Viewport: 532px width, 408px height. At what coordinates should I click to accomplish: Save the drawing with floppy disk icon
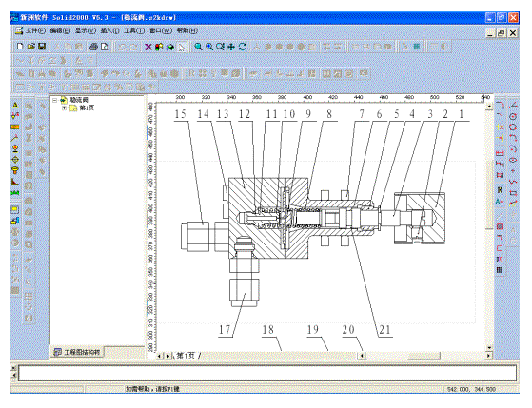tap(42, 47)
